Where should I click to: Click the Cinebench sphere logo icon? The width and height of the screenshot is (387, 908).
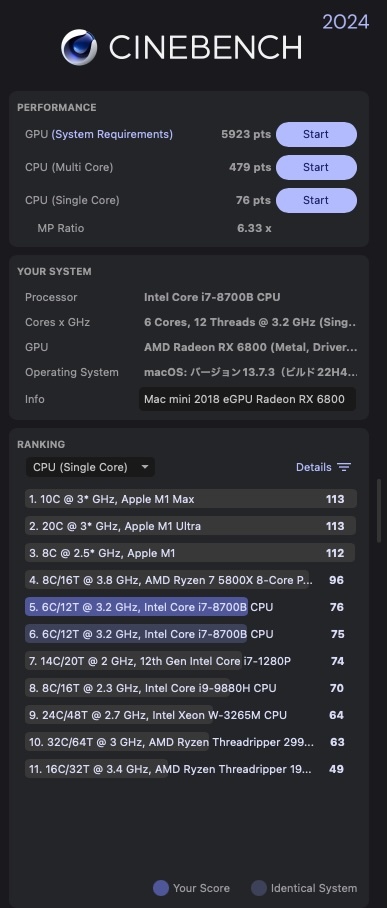(x=79, y=47)
